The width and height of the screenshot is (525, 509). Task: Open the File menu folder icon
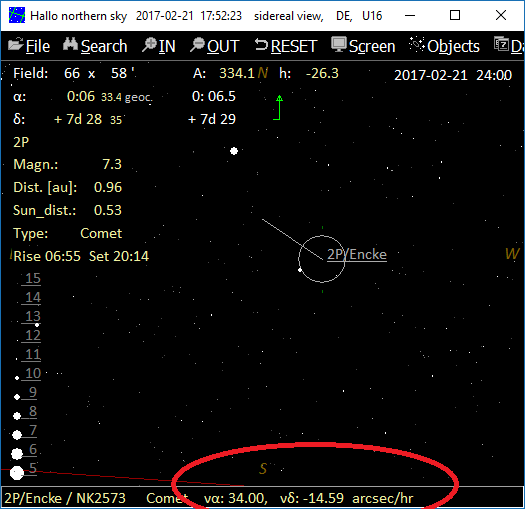pyautogui.click(x=15, y=45)
